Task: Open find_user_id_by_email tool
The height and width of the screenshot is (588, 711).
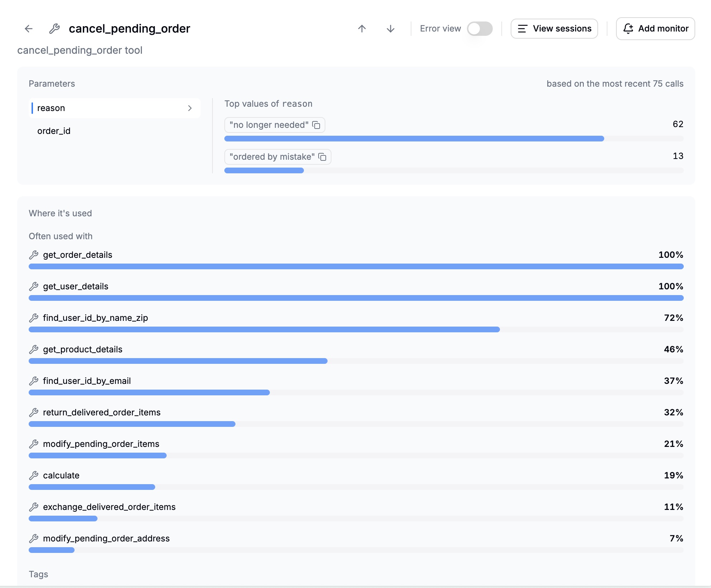Action: pos(87,381)
